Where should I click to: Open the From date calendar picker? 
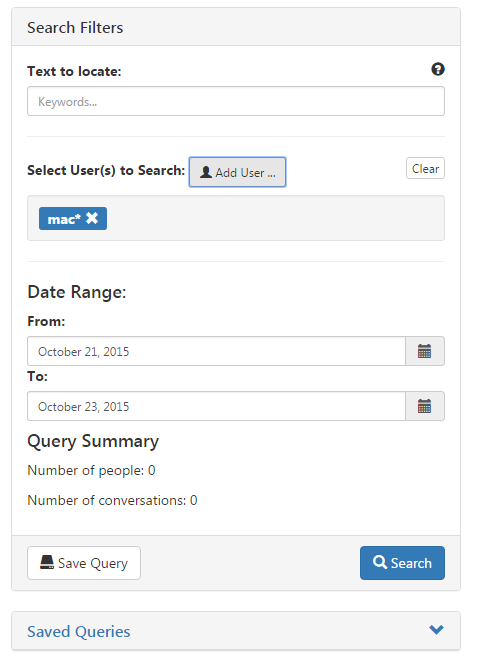(x=425, y=351)
